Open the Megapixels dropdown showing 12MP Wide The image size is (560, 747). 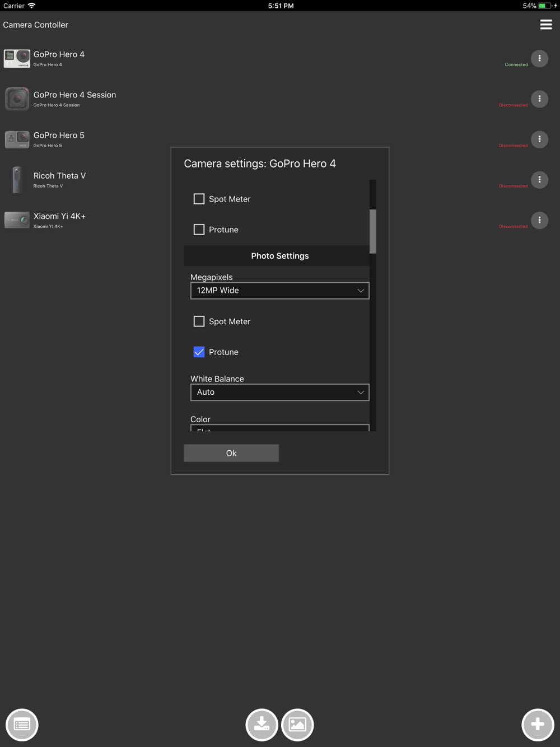point(280,291)
